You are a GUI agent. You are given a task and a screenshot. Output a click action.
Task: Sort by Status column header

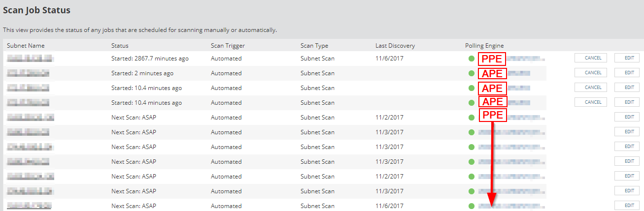tap(120, 46)
